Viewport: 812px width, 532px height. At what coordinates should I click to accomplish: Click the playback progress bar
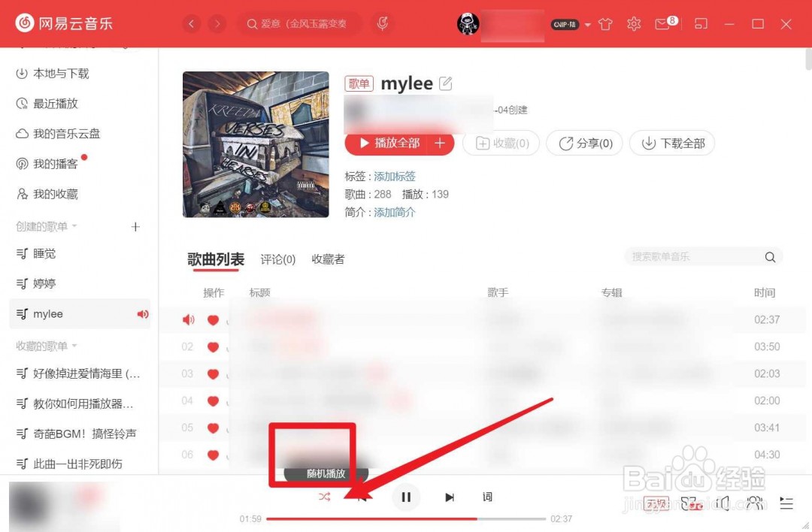coord(406,518)
